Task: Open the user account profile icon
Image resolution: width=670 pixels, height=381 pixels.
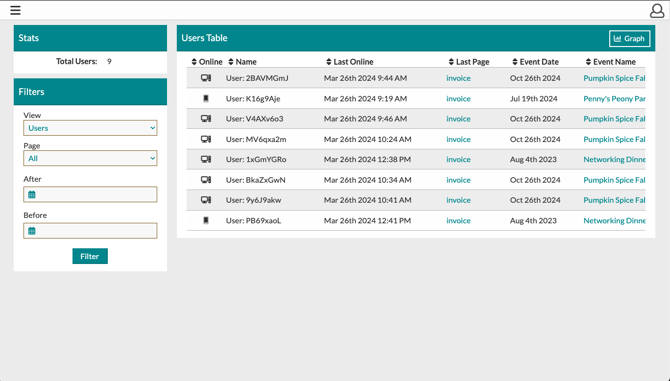Action: click(657, 11)
